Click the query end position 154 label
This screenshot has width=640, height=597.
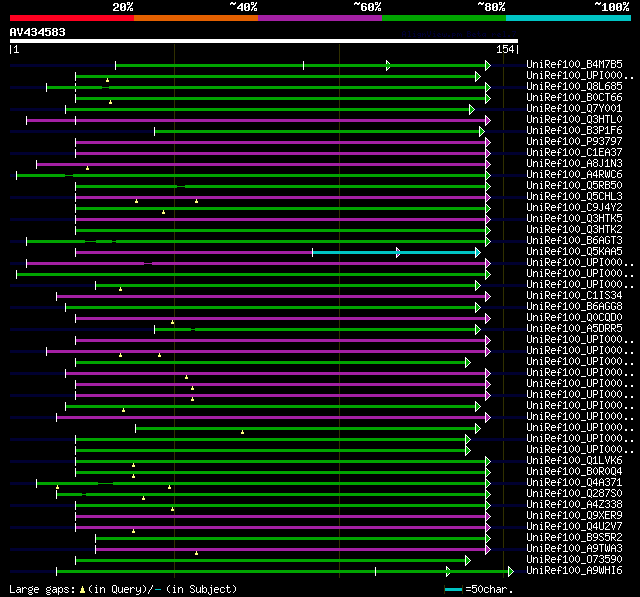pos(505,49)
